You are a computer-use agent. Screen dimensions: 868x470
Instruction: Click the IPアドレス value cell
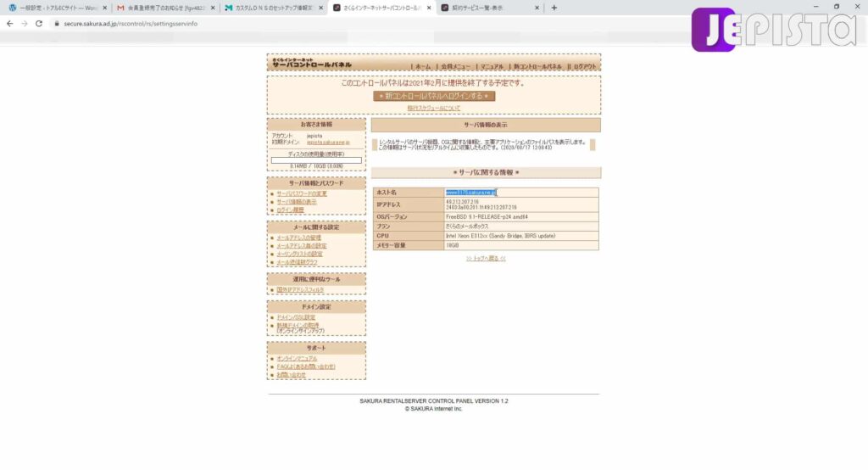pos(521,204)
